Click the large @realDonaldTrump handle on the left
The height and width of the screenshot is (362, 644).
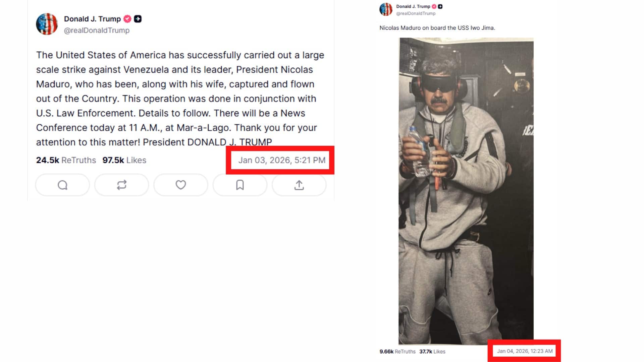point(97,30)
